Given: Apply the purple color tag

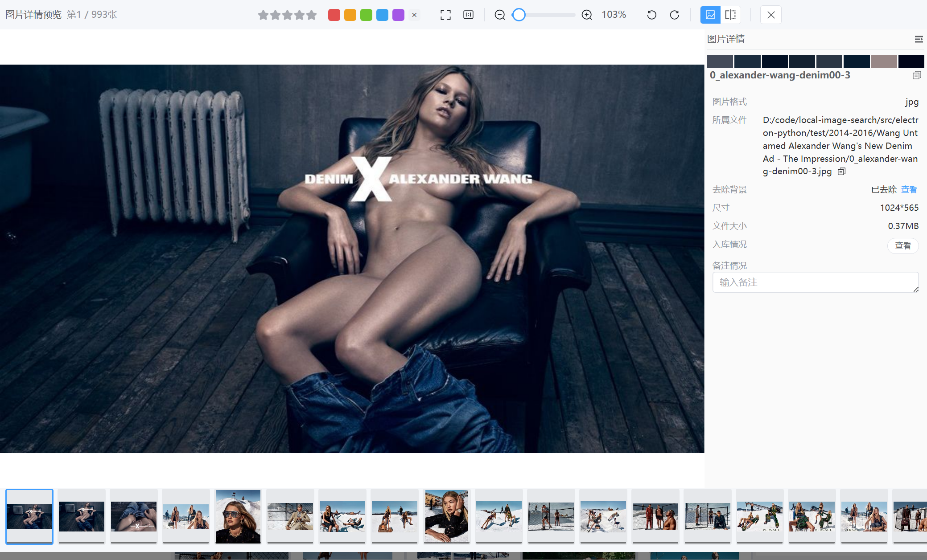Looking at the screenshot, I should (x=398, y=15).
